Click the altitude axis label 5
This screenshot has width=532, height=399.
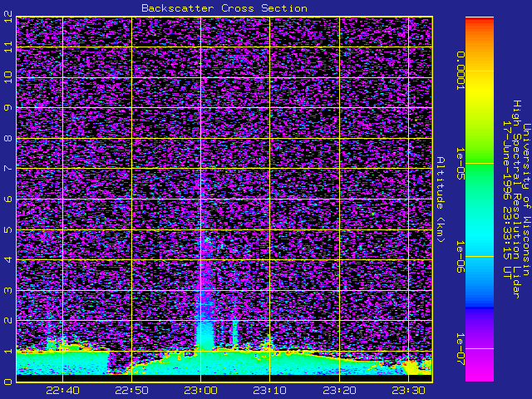(8, 229)
